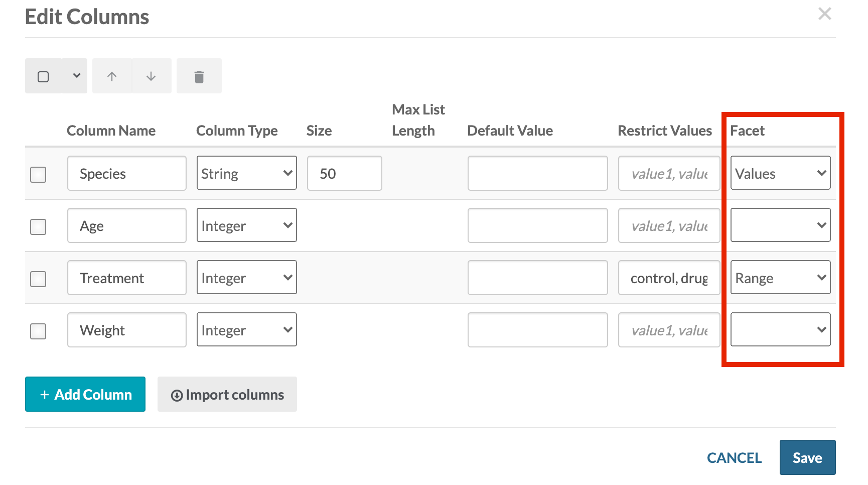Toggle the Species row checkbox
Image resolution: width=868 pixels, height=485 pixels.
pos(38,175)
